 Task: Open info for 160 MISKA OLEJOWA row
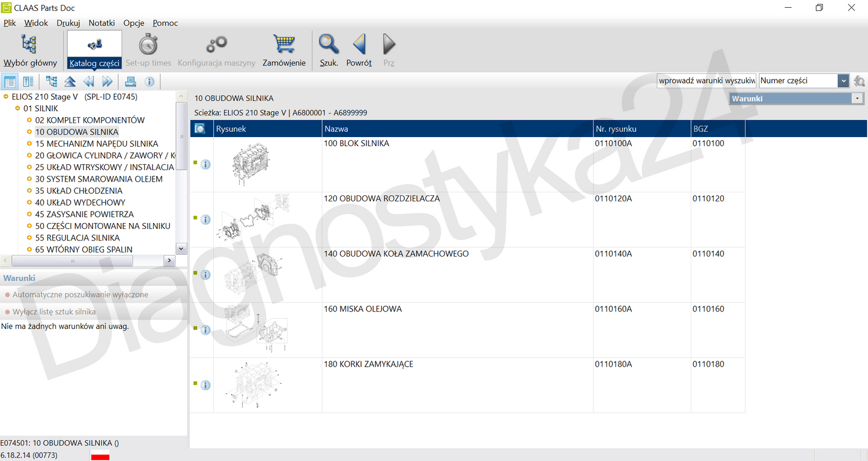click(205, 330)
